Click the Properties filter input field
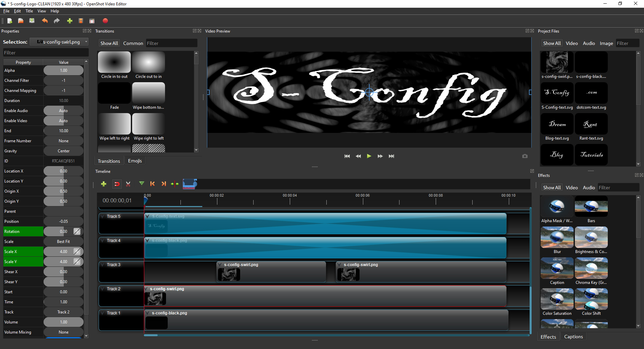 (x=46, y=53)
